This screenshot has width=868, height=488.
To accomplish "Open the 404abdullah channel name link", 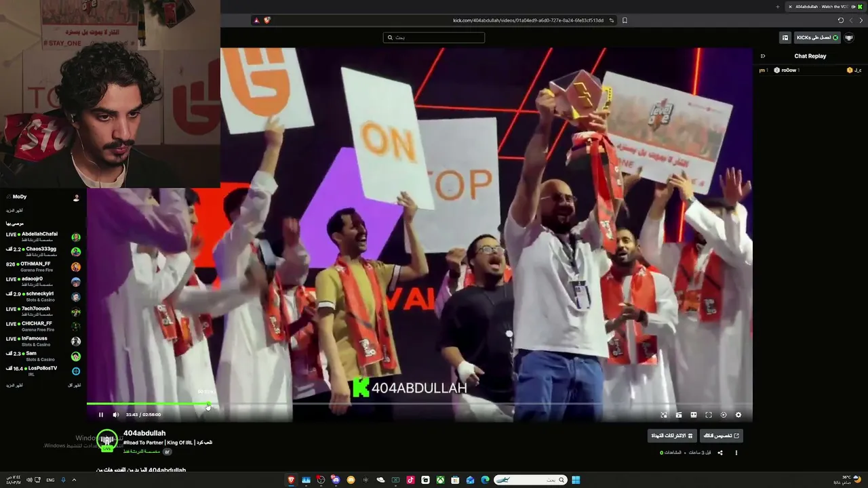I will pyautogui.click(x=144, y=433).
